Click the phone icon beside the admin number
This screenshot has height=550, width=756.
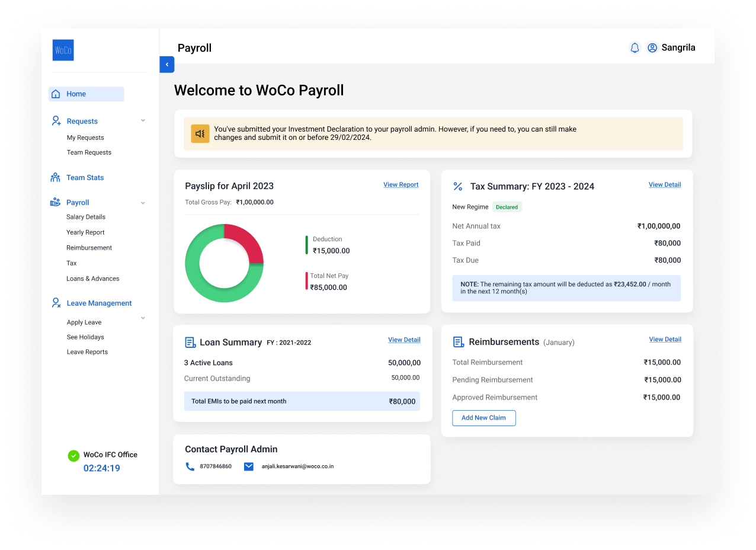pyautogui.click(x=190, y=466)
